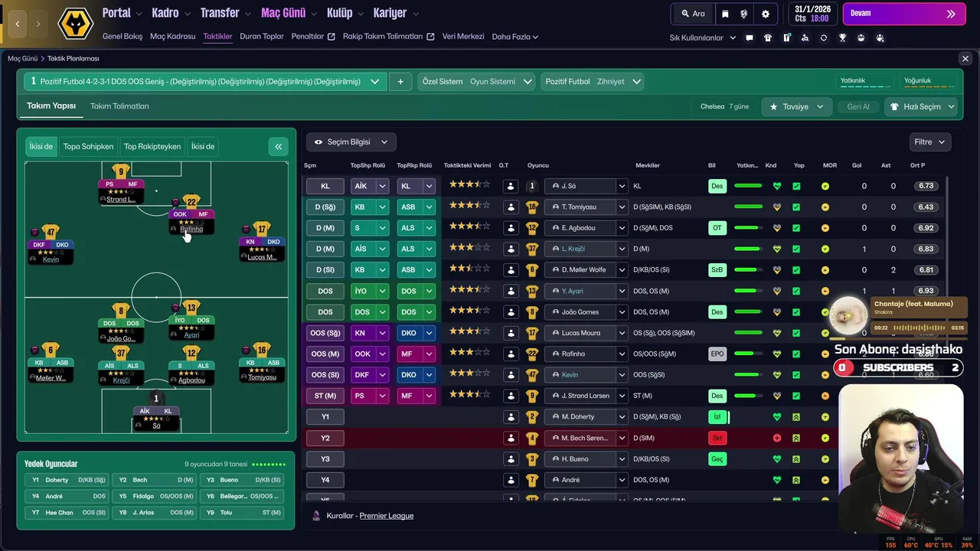Click the Y1 substitute slot button
The image size is (980, 551).
(x=325, y=416)
